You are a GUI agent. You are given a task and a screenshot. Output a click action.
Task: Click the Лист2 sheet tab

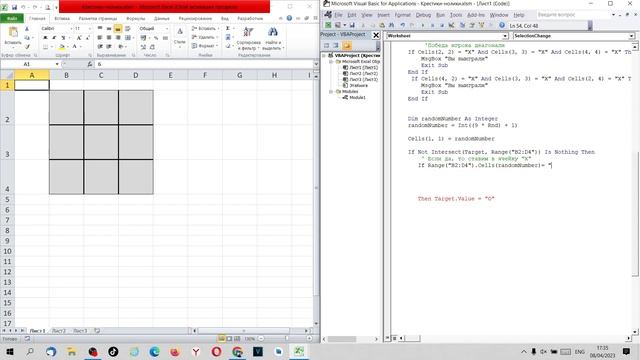coord(59,331)
